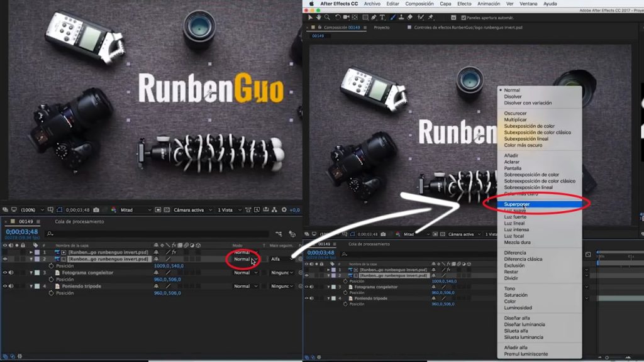
Task: Select the Eraser tool
Action: pos(410,17)
